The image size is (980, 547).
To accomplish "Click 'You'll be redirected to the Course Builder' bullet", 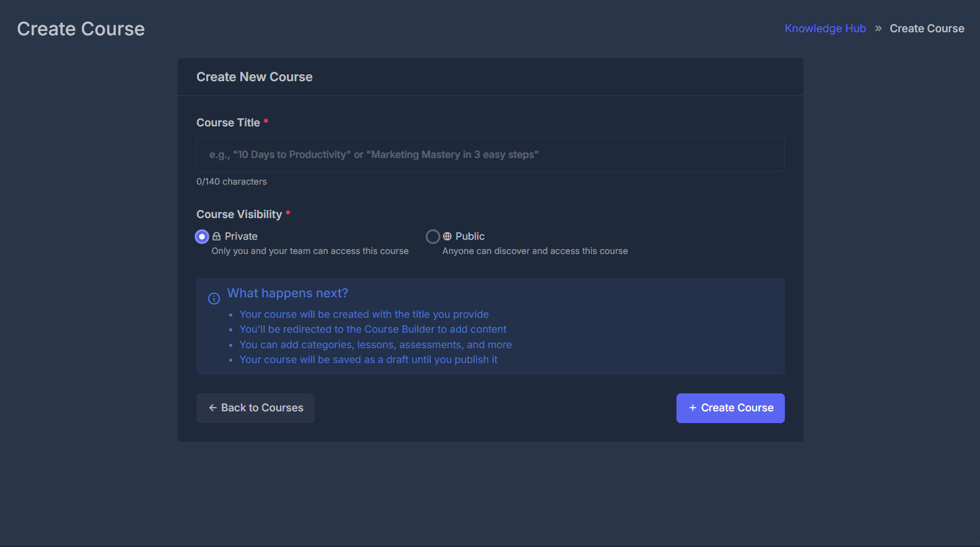I will tap(373, 330).
